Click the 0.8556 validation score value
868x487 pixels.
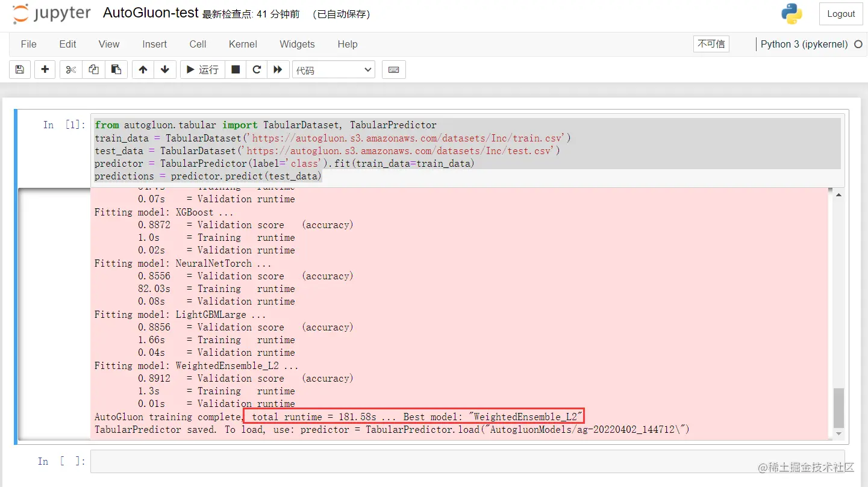tap(154, 276)
